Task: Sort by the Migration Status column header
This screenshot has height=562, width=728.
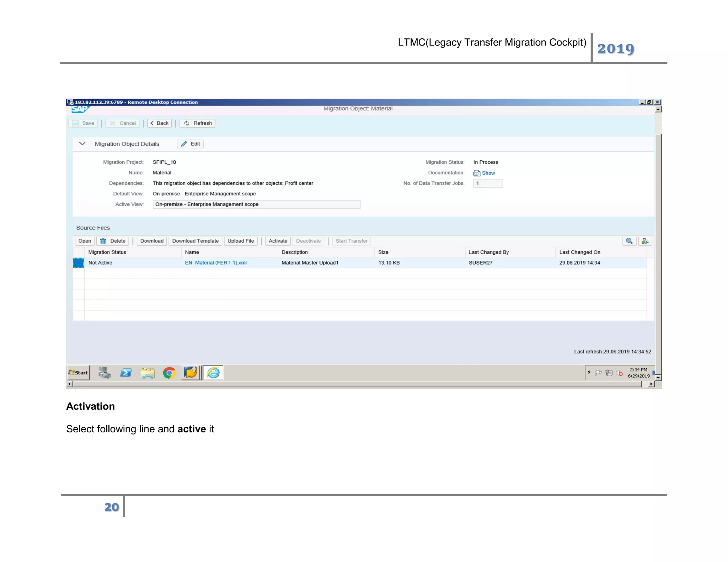Action: click(107, 252)
